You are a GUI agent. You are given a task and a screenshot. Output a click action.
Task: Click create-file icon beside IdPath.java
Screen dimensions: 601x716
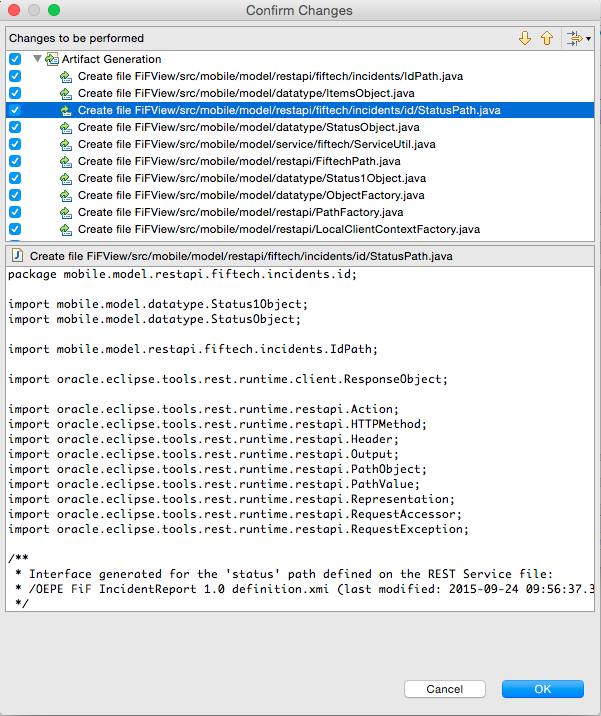tap(66, 77)
